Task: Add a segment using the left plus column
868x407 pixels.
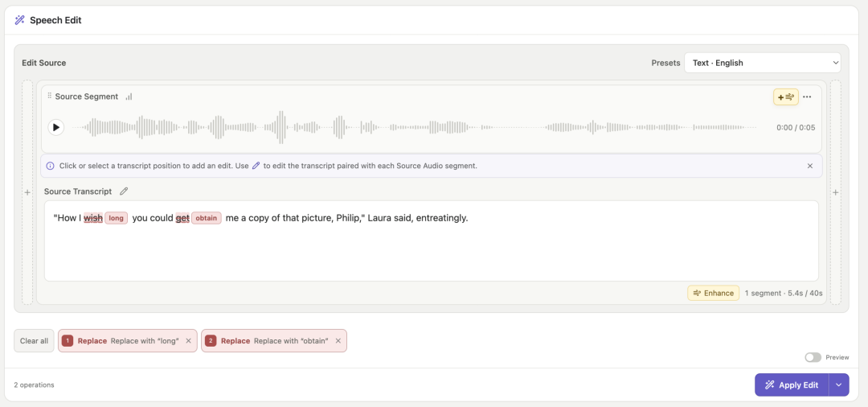Action: 27,192
